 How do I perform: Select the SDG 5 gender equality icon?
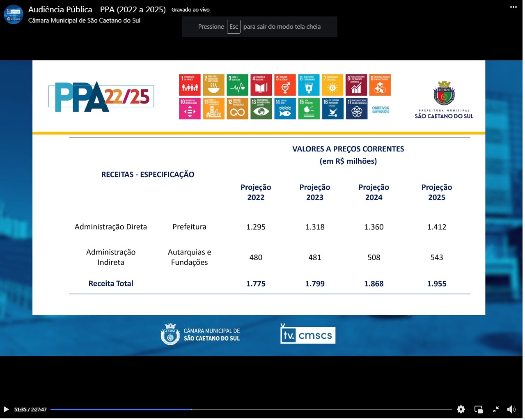point(285,85)
